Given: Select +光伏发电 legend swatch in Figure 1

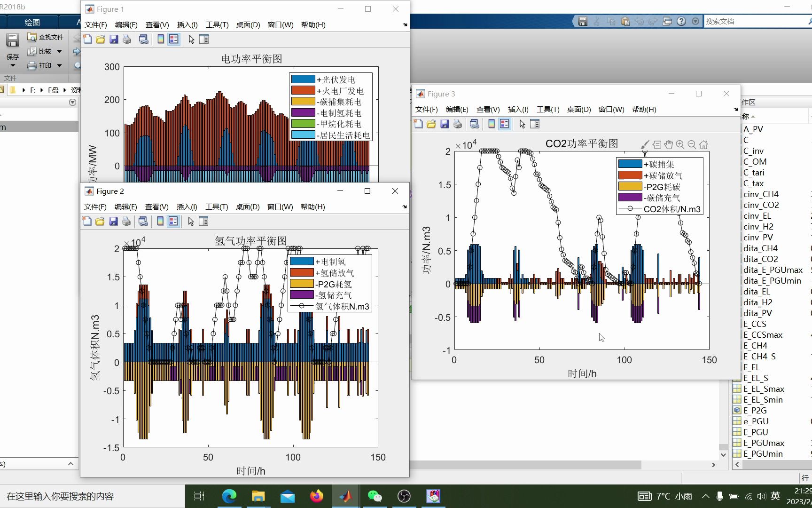Looking at the screenshot, I should [x=303, y=79].
